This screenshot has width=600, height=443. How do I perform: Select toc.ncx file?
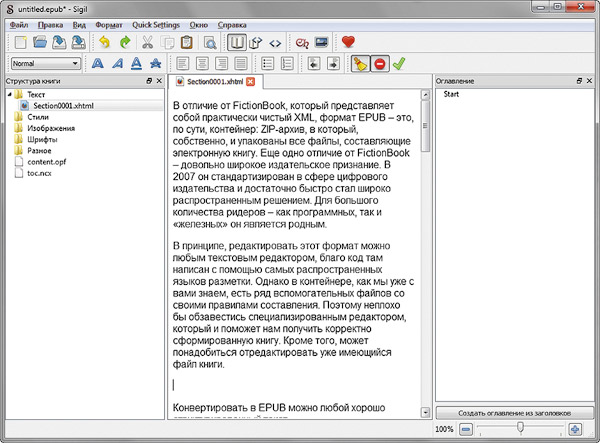39,173
